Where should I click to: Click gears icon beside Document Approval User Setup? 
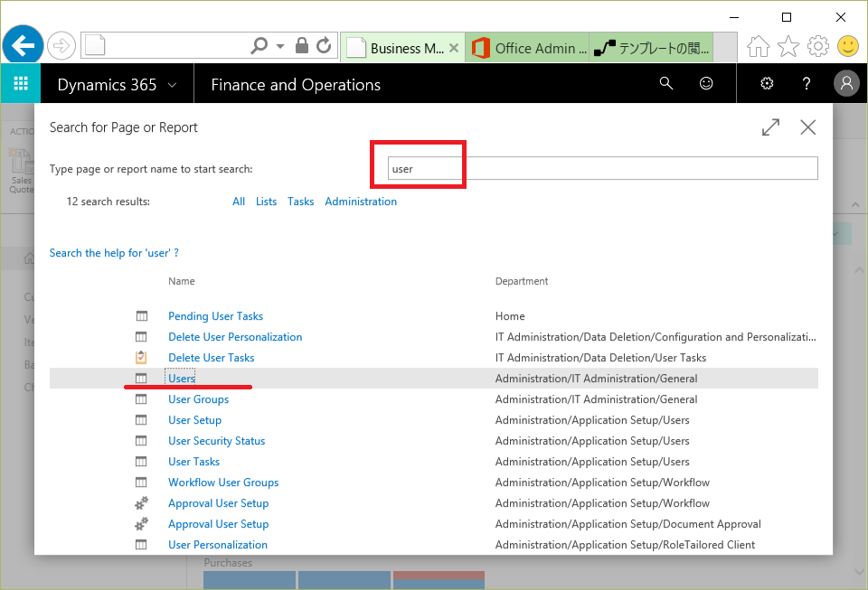(x=142, y=524)
